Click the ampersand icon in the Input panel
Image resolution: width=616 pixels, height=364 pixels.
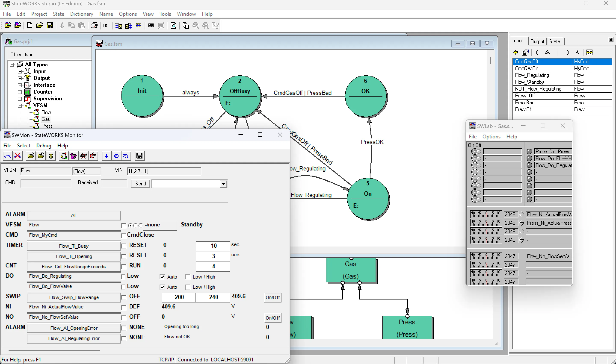[547, 52]
